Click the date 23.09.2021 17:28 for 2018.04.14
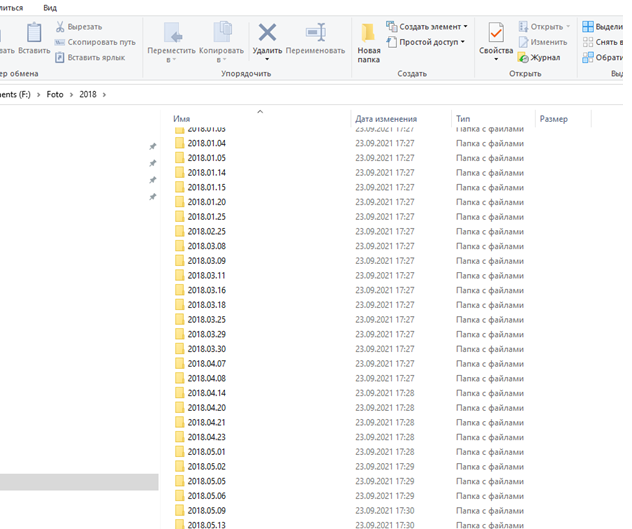632x529 pixels. (385, 393)
